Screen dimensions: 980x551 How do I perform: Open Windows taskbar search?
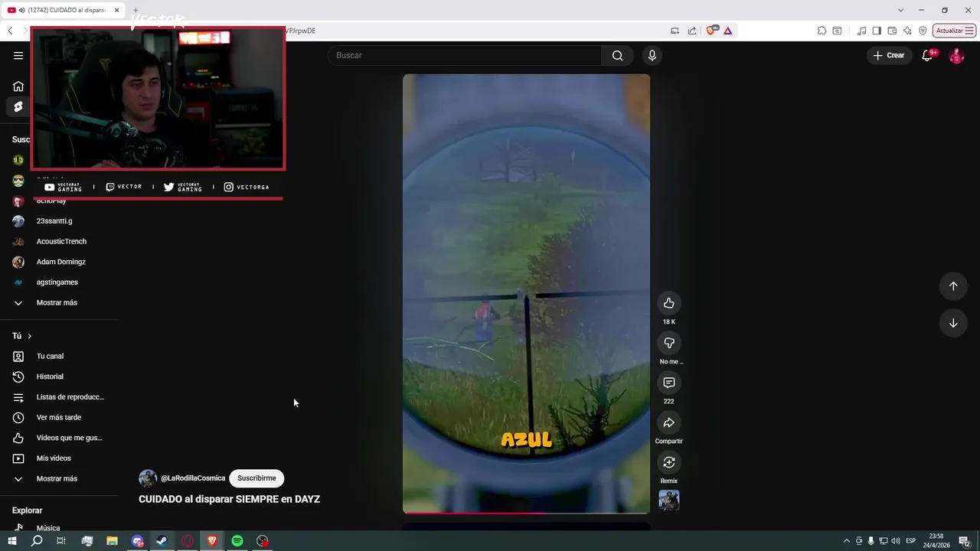coord(37,541)
